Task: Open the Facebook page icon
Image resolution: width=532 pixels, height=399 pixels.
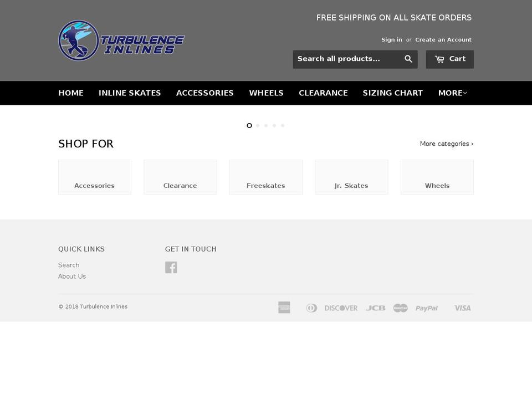Action: pos(171,267)
